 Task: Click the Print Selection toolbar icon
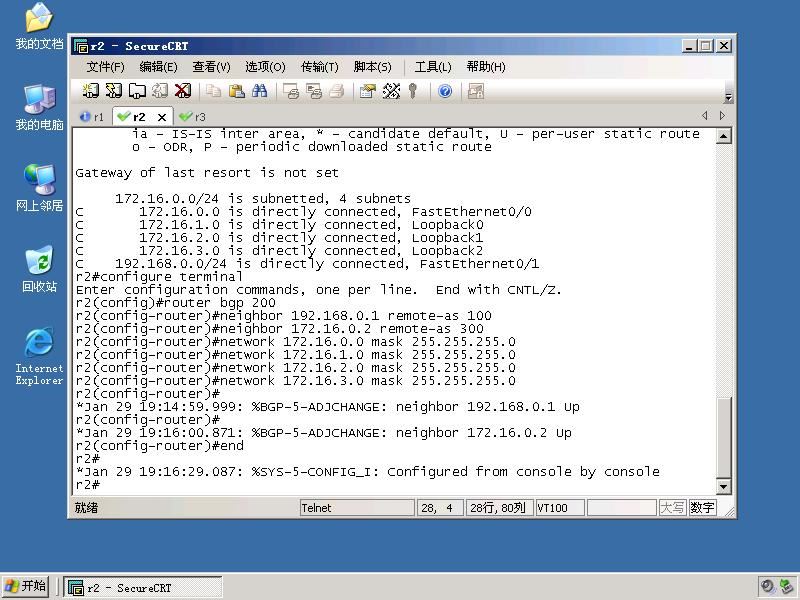(x=314, y=91)
